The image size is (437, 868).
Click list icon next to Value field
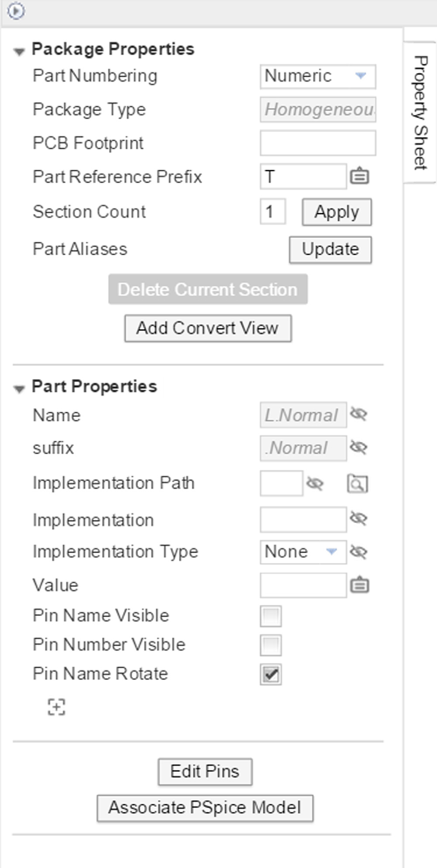pos(359,585)
